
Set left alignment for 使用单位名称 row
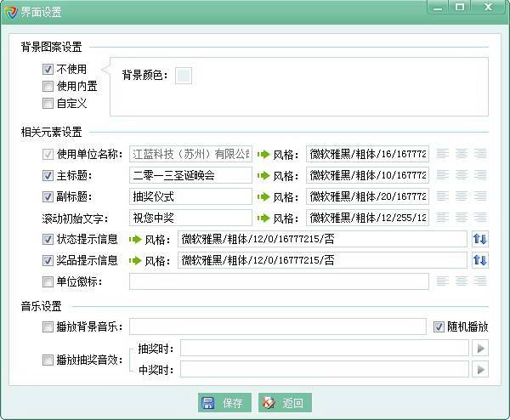[x=443, y=154]
